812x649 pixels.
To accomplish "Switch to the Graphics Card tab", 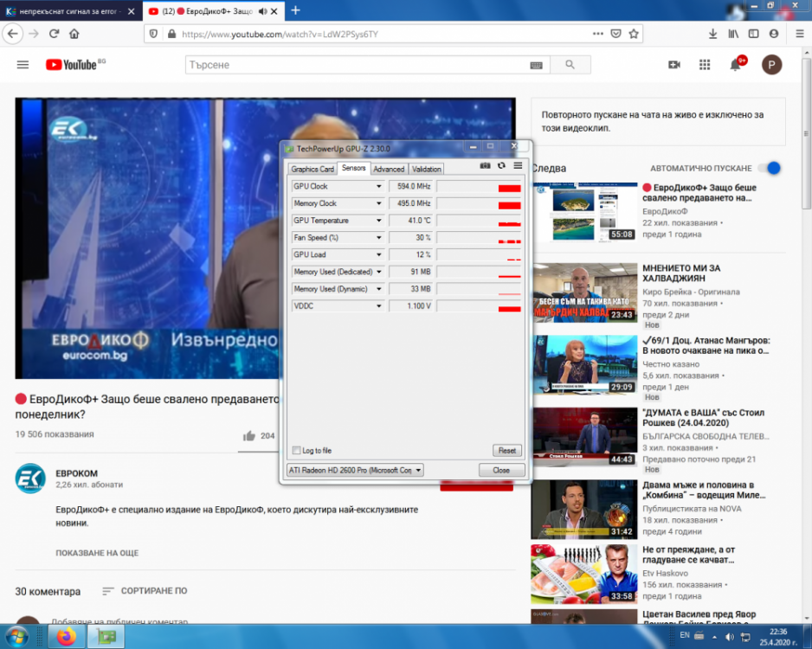I will [x=313, y=170].
